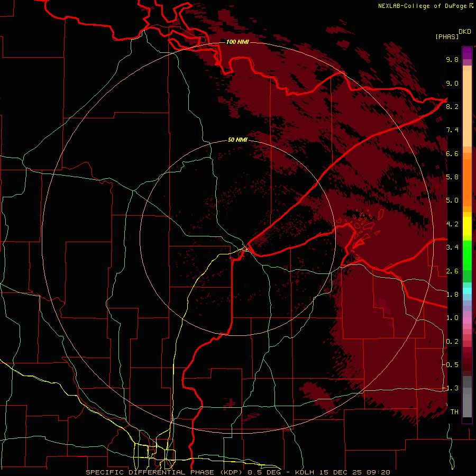Click the 7.4 value on color scale

click(x=452, y=130)
